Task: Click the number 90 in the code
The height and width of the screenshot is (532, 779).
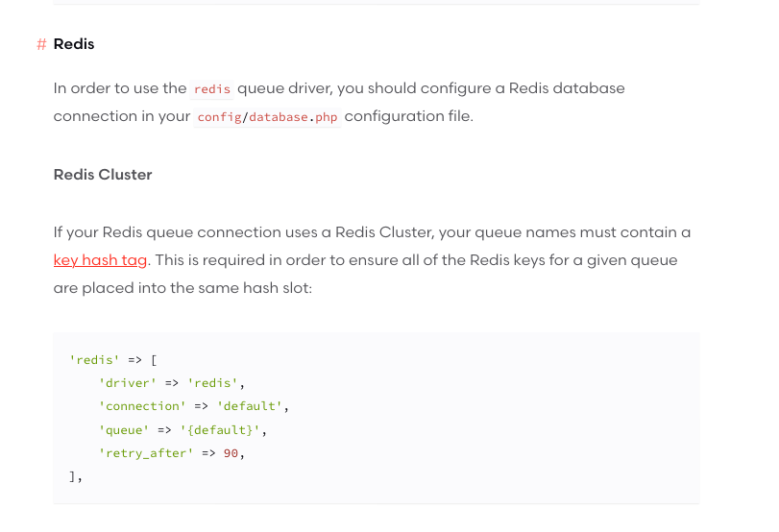Action: click(x=231, y=452)
